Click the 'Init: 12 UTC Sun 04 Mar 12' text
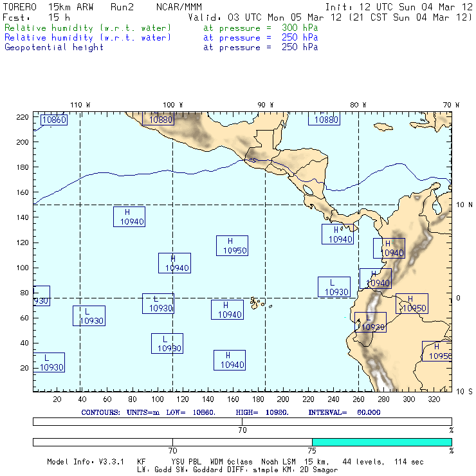The image size is (476, 476). pos(399,7)
